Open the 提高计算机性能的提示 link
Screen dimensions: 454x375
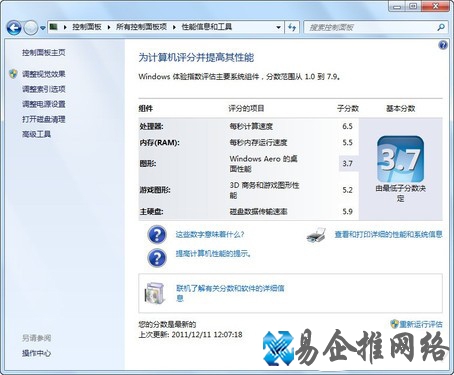213,254
